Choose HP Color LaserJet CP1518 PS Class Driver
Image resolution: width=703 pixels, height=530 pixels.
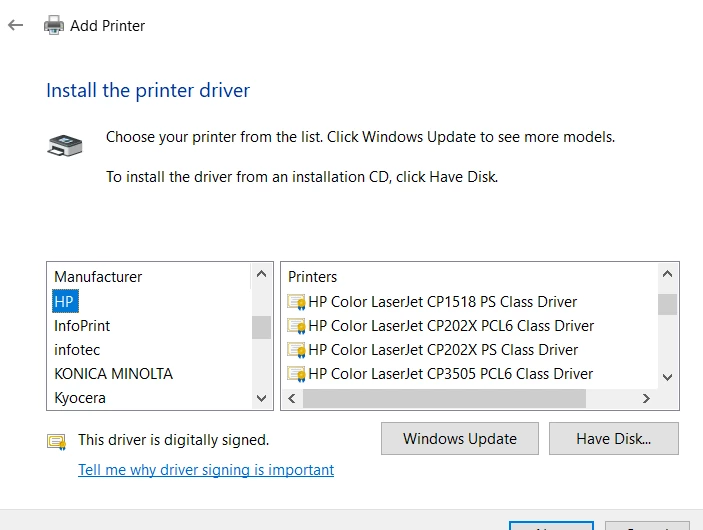point(443,302)
